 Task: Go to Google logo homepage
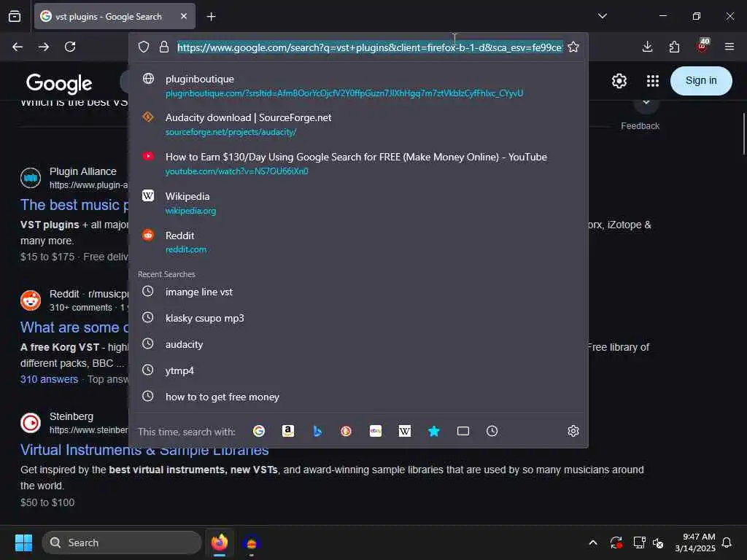59,83
